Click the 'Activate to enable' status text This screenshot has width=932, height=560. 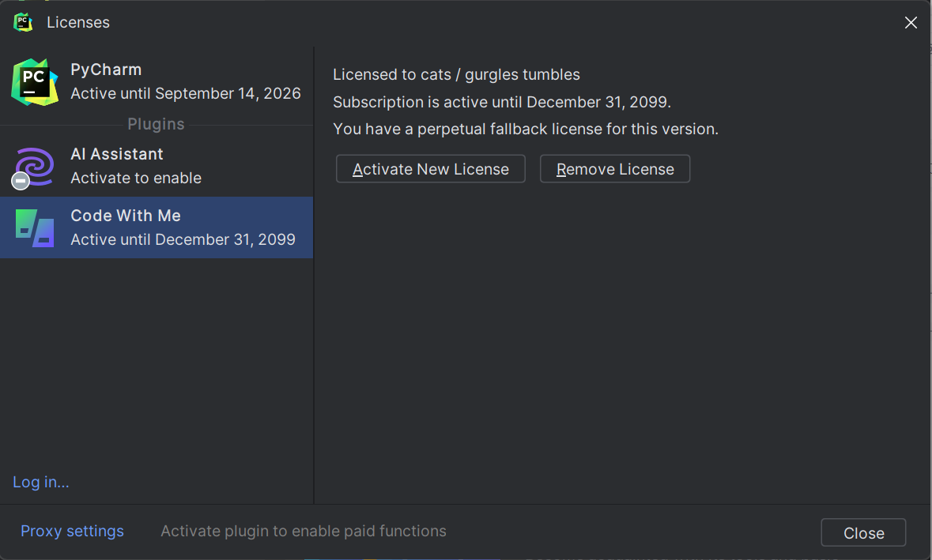pos(136,178)
